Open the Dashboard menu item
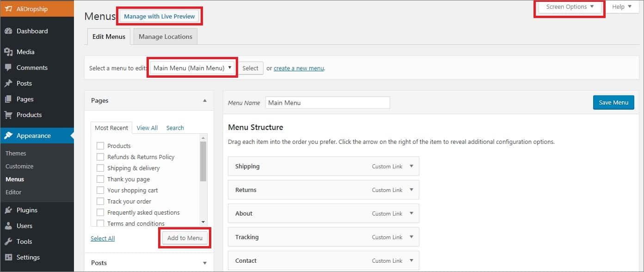 [37, 31]
